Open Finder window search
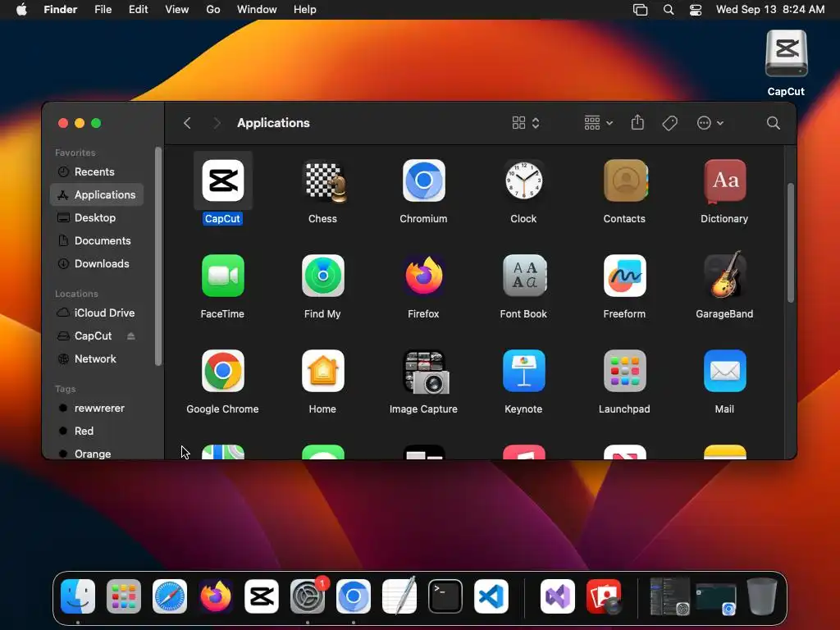 (x=773, y=123)
